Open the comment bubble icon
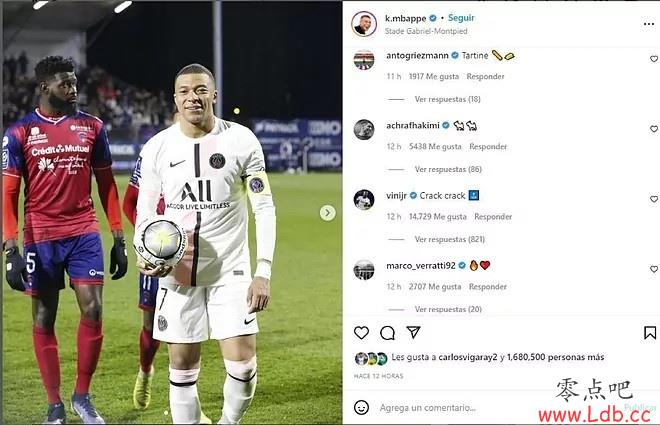 387,333
